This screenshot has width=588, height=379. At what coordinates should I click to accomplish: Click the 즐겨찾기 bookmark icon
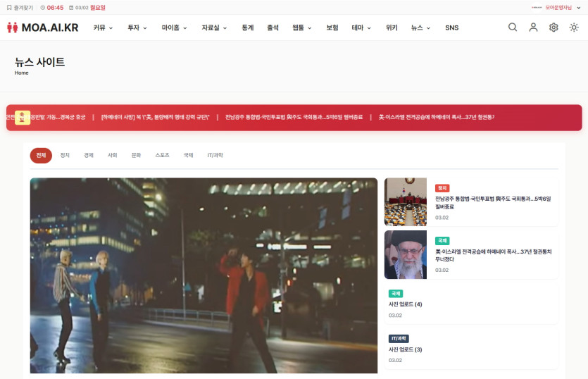[9, 8]
